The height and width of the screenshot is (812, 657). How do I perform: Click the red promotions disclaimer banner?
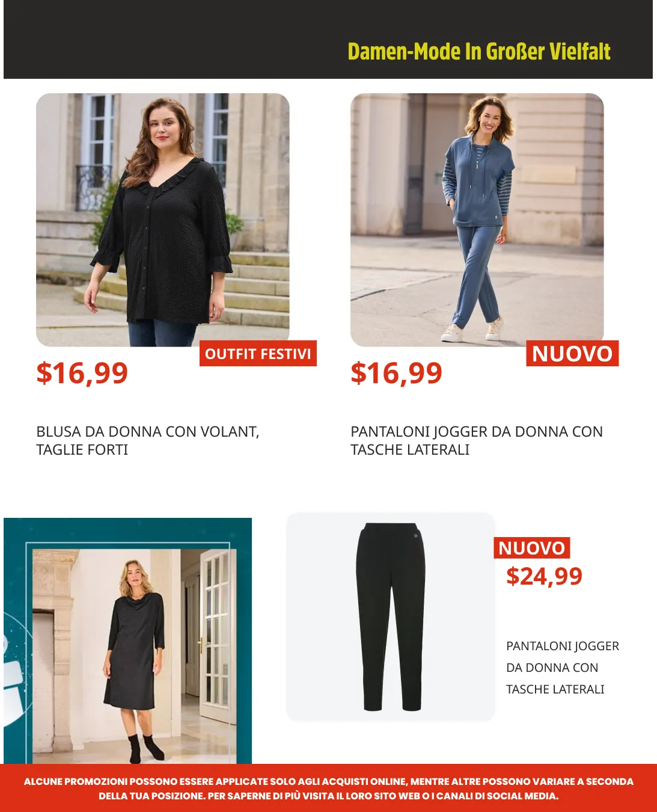[x=328, y=788]
